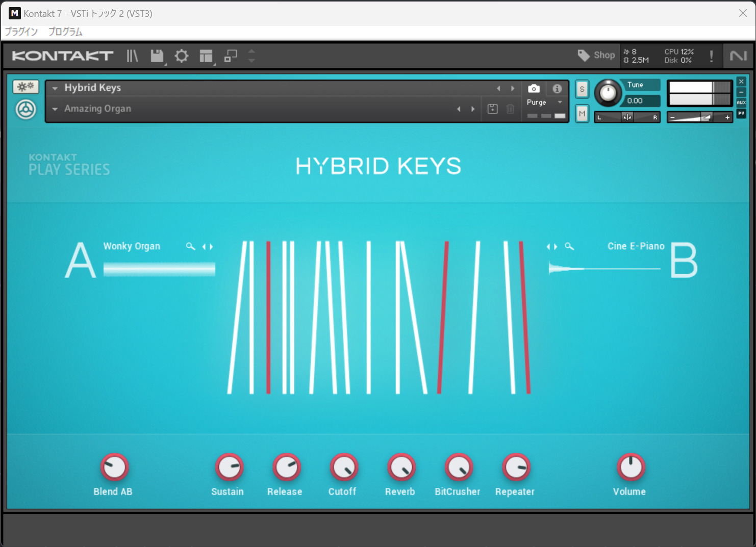The image size is (756, 547).
Task: Open Kontakt settings gear
Action: coord(182,56)
